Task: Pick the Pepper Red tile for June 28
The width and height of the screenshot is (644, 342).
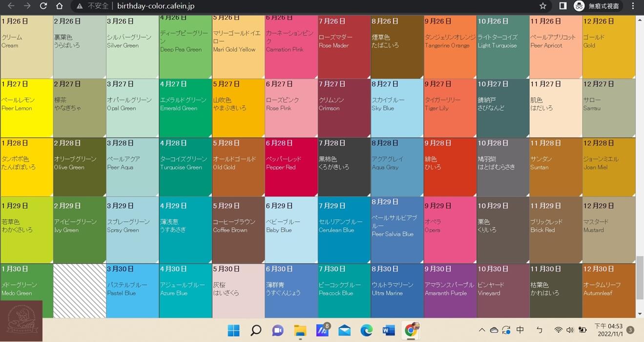Action: click(x=291, y=167)
